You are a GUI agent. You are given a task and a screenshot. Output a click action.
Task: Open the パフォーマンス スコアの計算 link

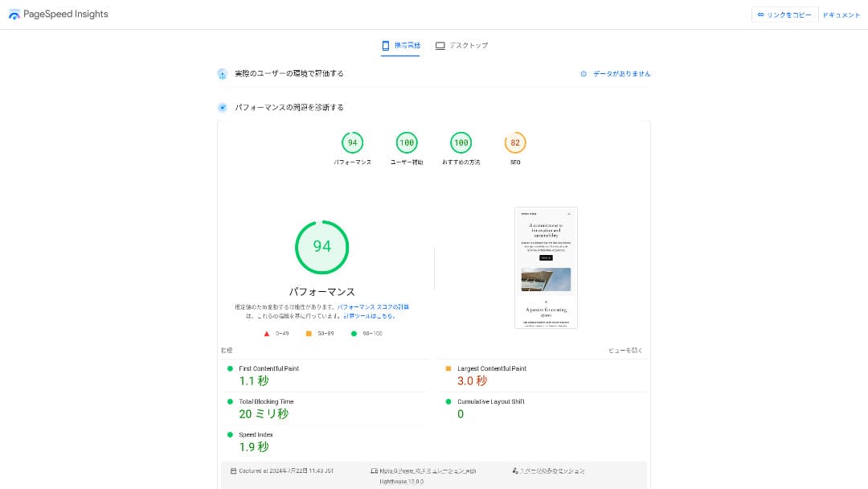[373, 307]
